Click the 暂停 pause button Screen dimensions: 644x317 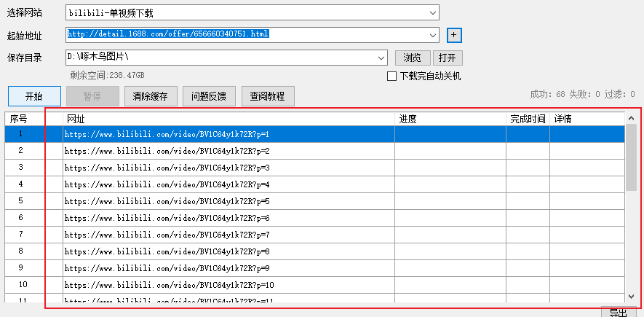(x=93, y=96)
